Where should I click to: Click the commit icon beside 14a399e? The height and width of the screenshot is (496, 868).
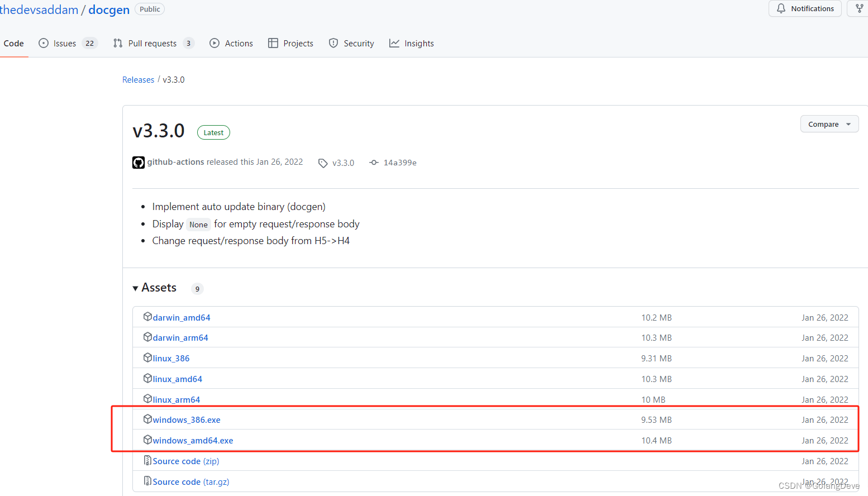pyautogui.click(x=374, y=163)
